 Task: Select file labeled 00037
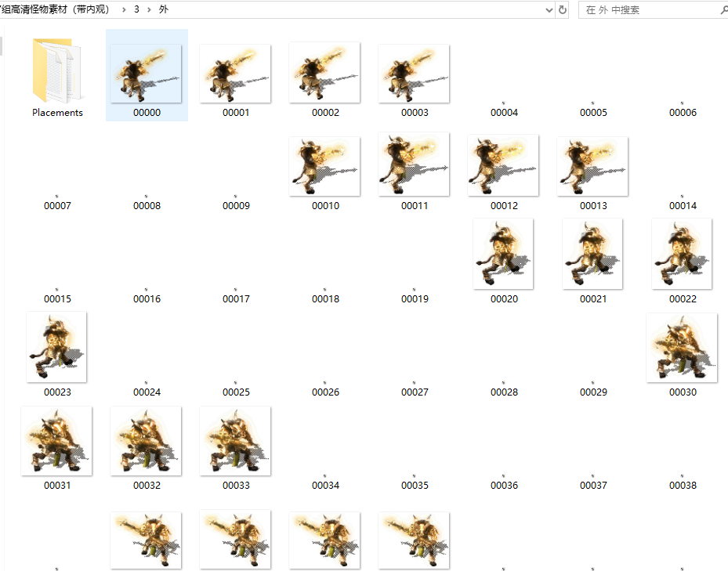[x=593, y=486]
